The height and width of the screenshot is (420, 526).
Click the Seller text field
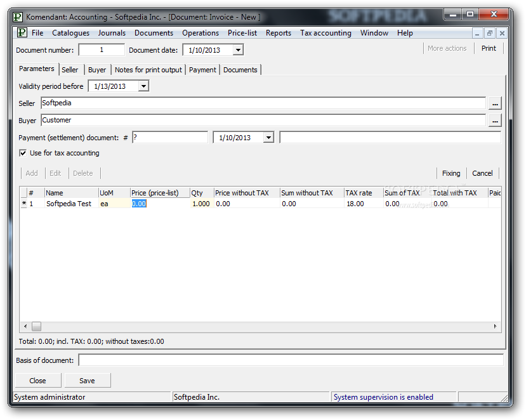click(x=263, y=103)
